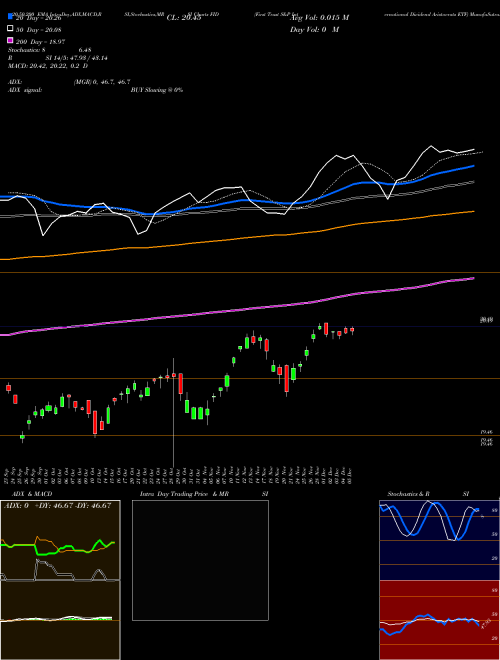The height and width of the screenshot is (660, 500).
Task: Click the '(MGR) 0, 46.7, 46.7' ADX values
Action: pyautogui.click(x=102, y=82)
